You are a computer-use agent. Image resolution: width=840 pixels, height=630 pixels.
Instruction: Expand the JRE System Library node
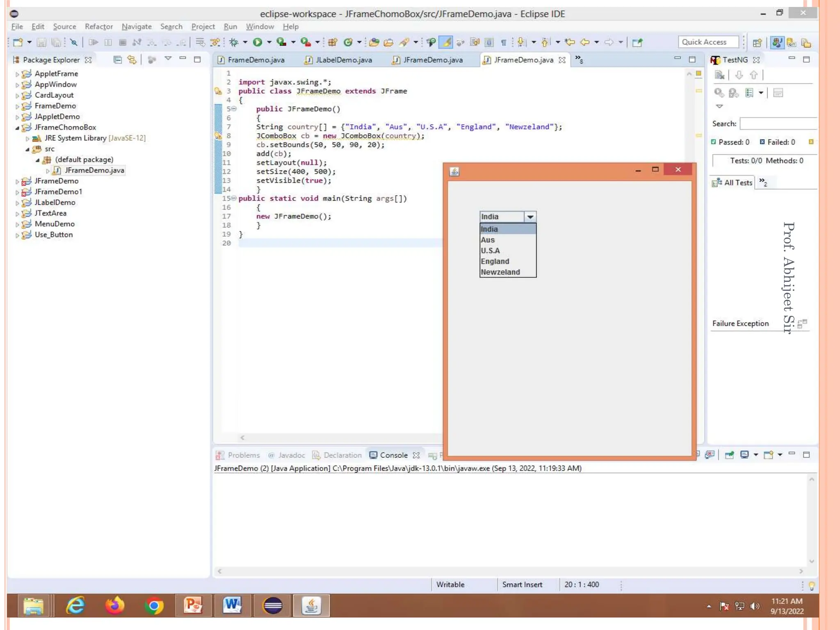coord(27,139)
